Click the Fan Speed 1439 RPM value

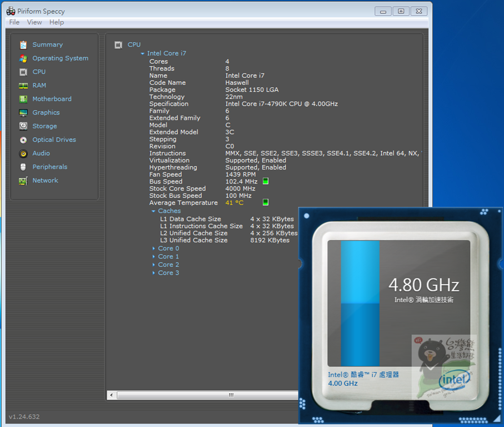(241, 175)
